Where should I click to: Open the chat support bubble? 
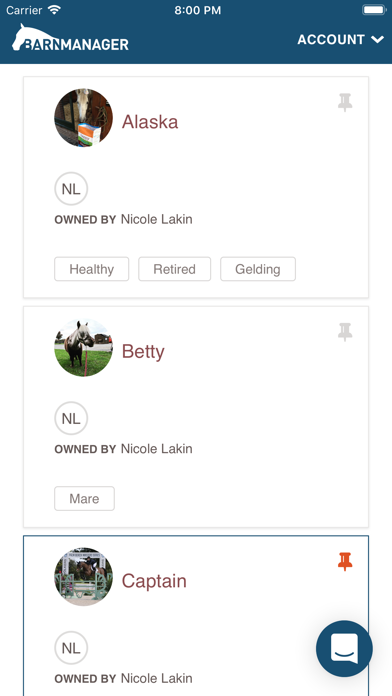[344, 649]
